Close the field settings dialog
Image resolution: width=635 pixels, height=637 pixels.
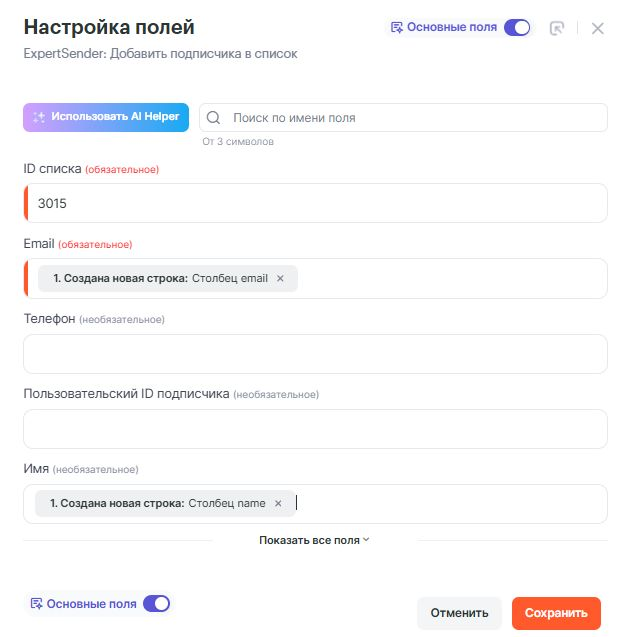tap(598, 28)
